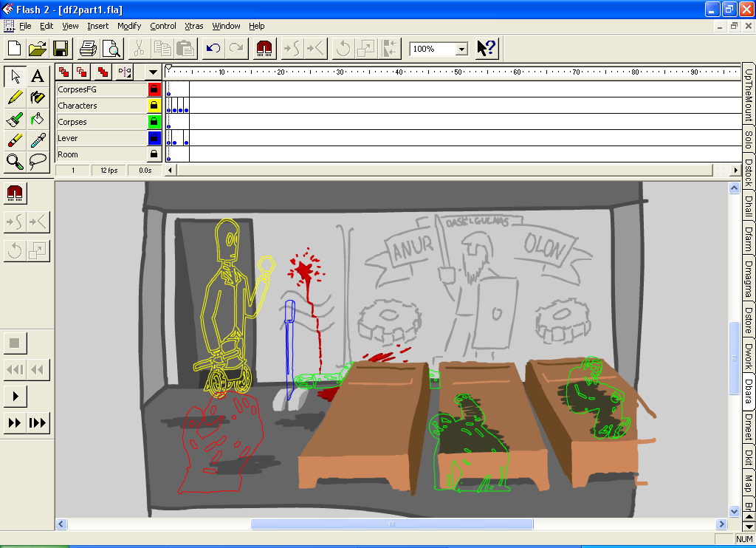The height and width of the screenshot is (548, 756).
Task: Click frame 20 on the timeline ruler
Action: point(281,72)
